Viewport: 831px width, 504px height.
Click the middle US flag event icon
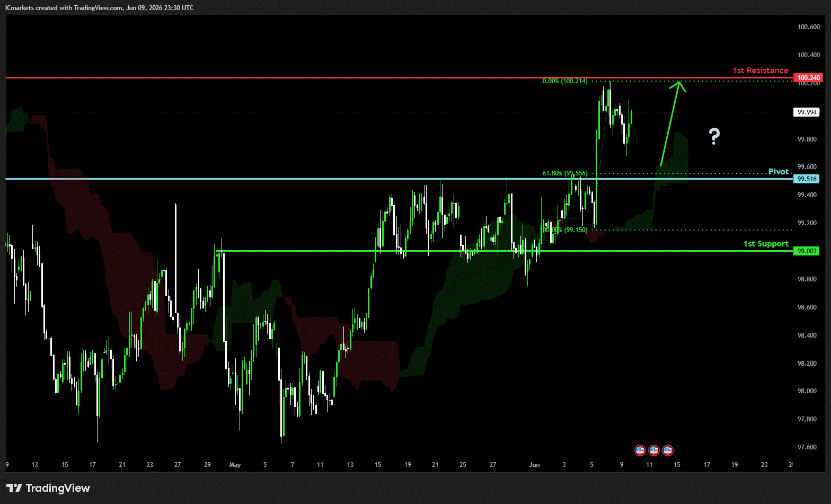pyautogui.click(x=653, y=450)
